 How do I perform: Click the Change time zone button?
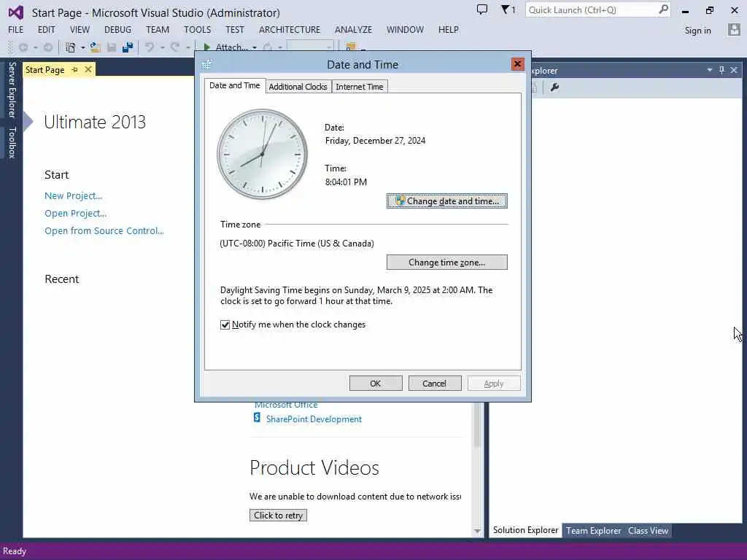[447, 262]
